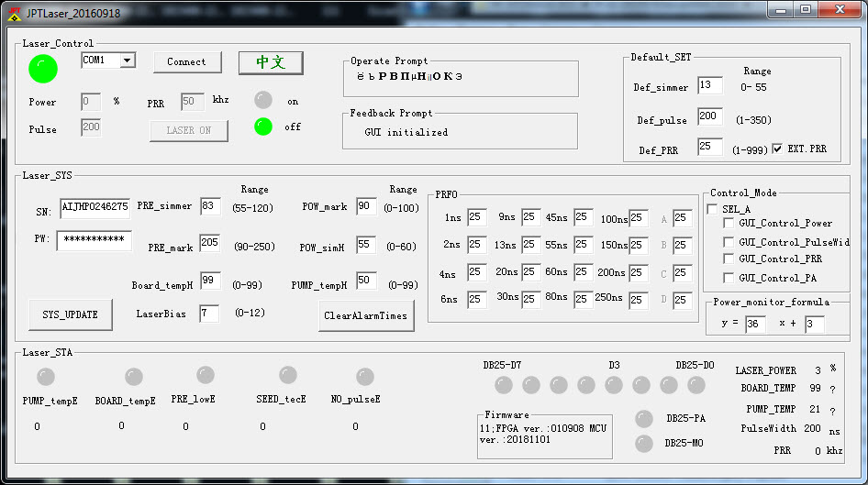Click the formula y= multiplier field
Image resolution: width=868 pixels, height=485 pixels.
(x=756, y=324)
